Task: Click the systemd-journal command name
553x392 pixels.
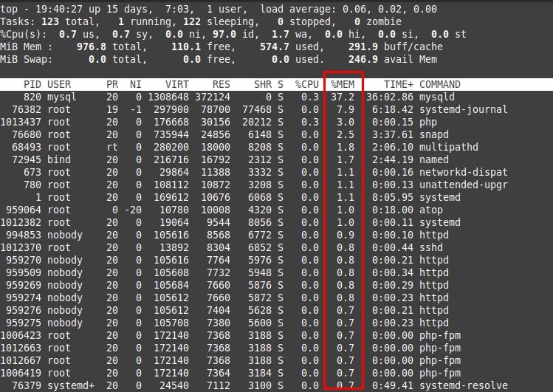Action: (464, 110)
